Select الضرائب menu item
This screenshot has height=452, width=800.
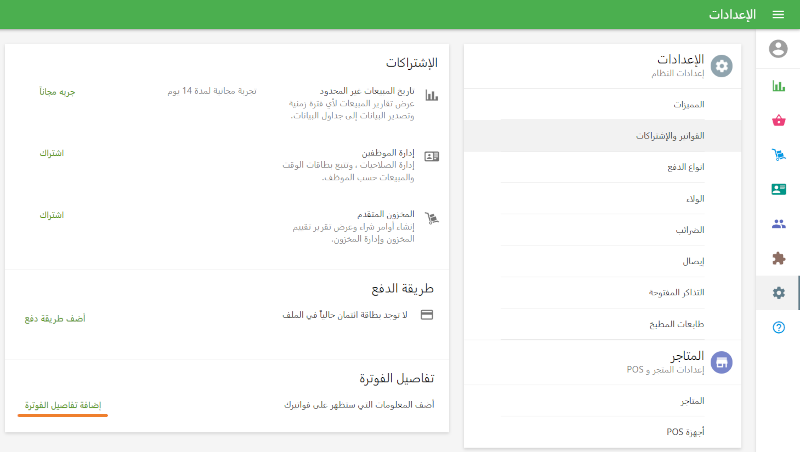click(x=603, y=230)
